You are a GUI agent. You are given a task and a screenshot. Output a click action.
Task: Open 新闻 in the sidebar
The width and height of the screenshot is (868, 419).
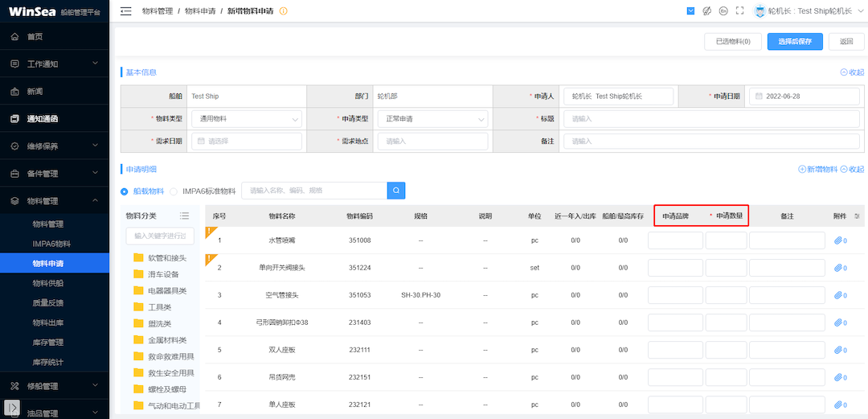tap(55, 92)
